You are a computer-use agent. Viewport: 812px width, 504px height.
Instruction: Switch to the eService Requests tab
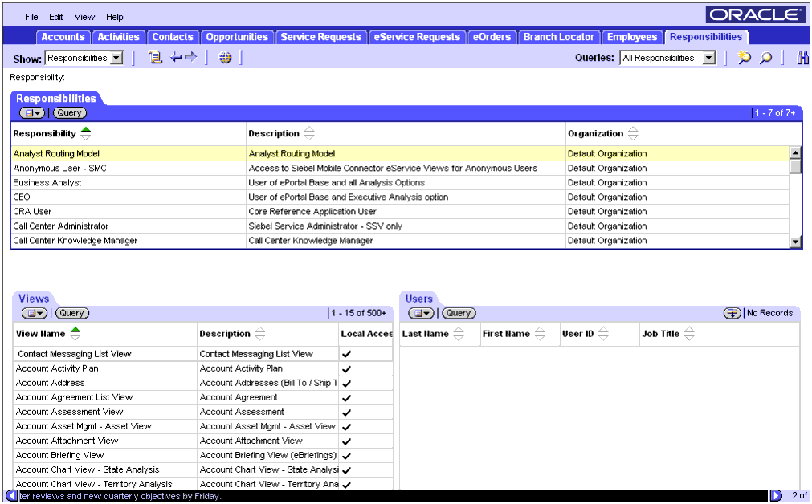[x=417, y=37]
